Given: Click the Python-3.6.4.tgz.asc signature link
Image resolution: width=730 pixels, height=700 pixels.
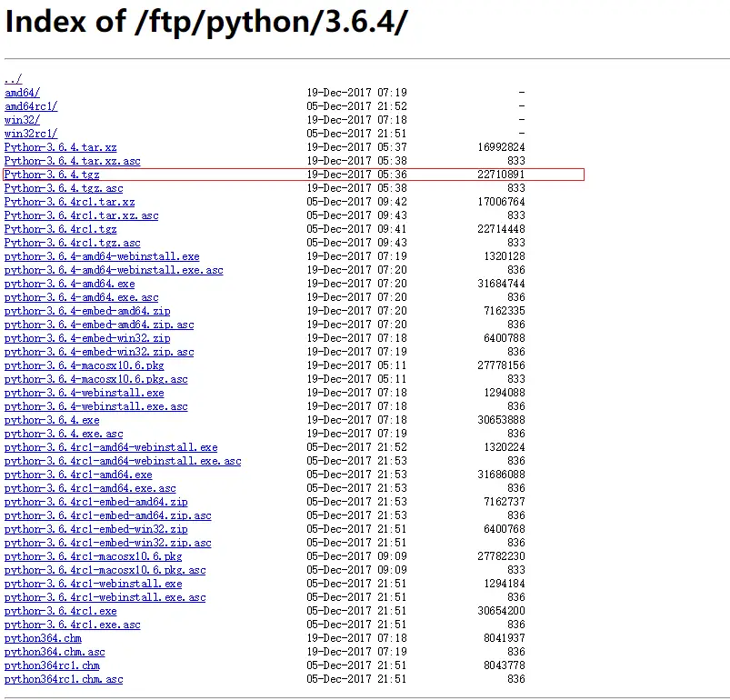Looking at the screenshot, I should pos(64,188).
